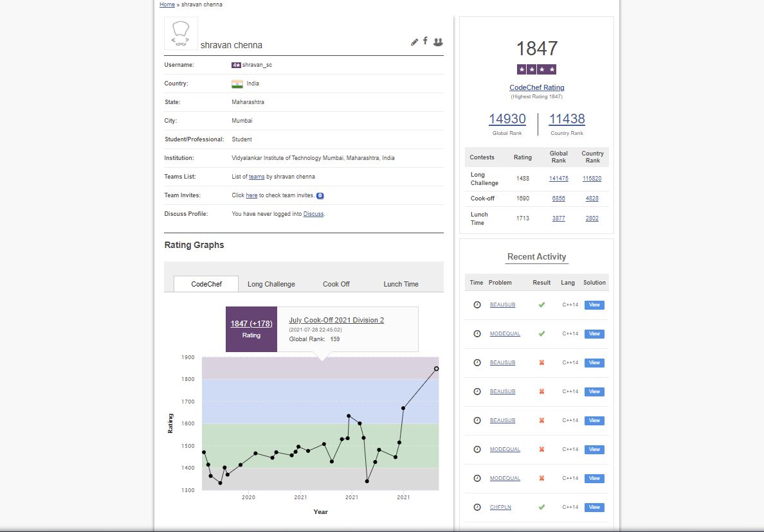Click the red cross in last MODEQUAL row
This screenshot has width=764, height=532.
pyautogui.click(x=541, y=479)
